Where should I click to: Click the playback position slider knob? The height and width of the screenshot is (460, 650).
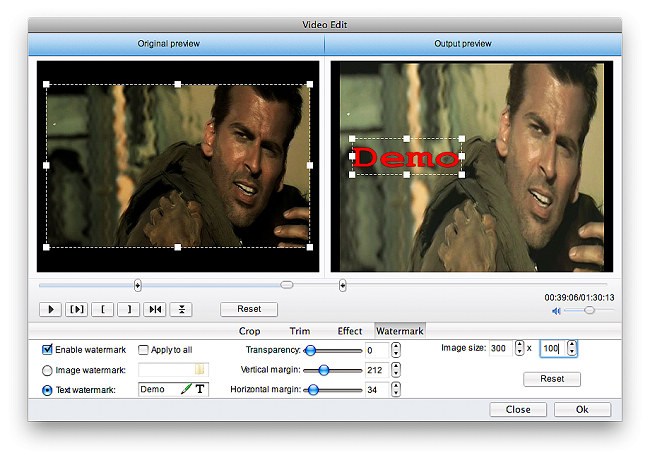point(286,285)
